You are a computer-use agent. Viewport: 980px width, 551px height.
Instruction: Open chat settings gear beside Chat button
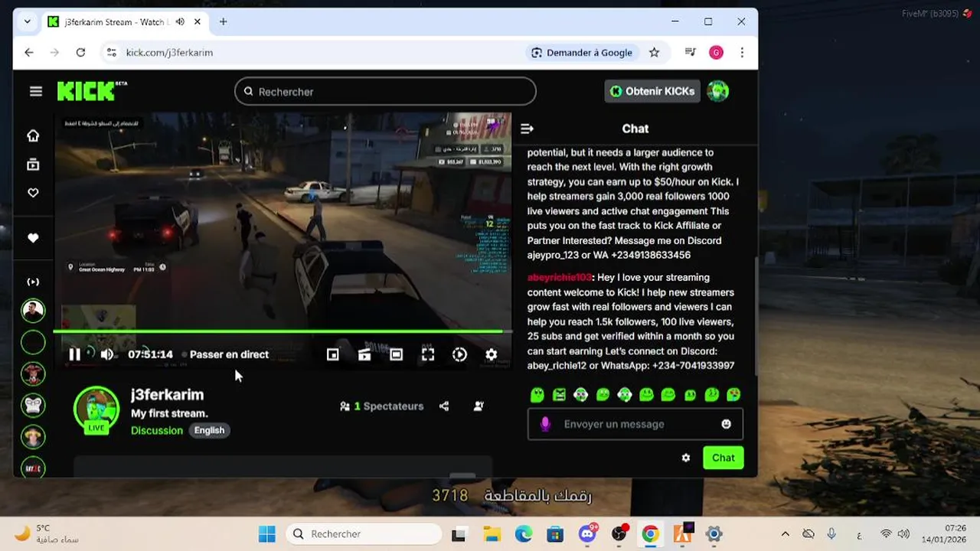coord(686,458)
